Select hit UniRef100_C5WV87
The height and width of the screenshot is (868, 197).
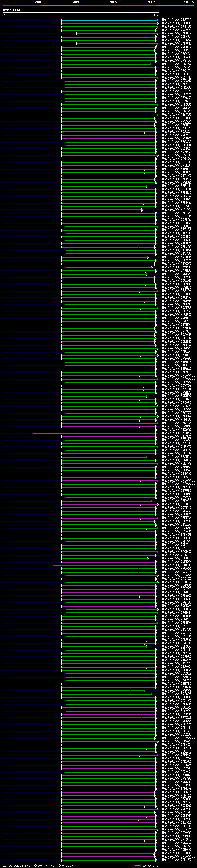pos(176,64)
